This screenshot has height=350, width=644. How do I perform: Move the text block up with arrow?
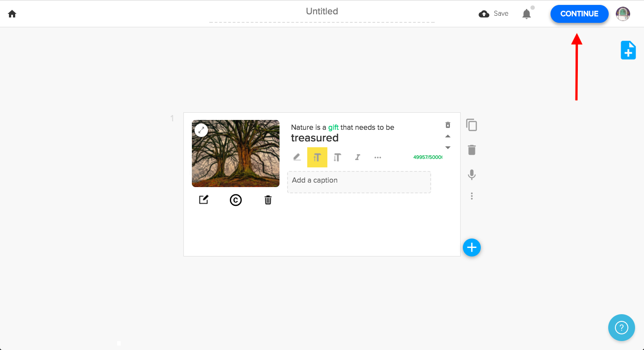[448, 136]
